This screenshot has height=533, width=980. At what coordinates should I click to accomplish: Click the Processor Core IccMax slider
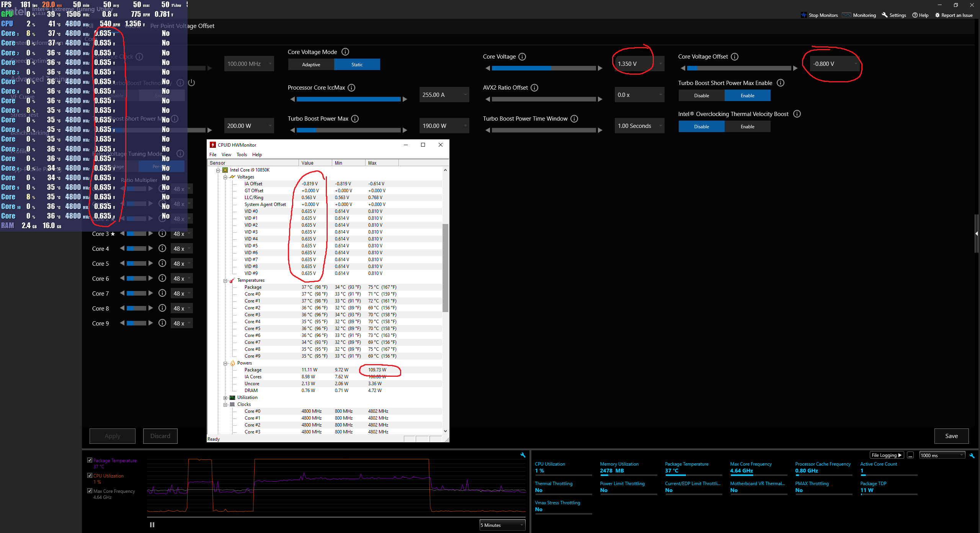point(348,99)
